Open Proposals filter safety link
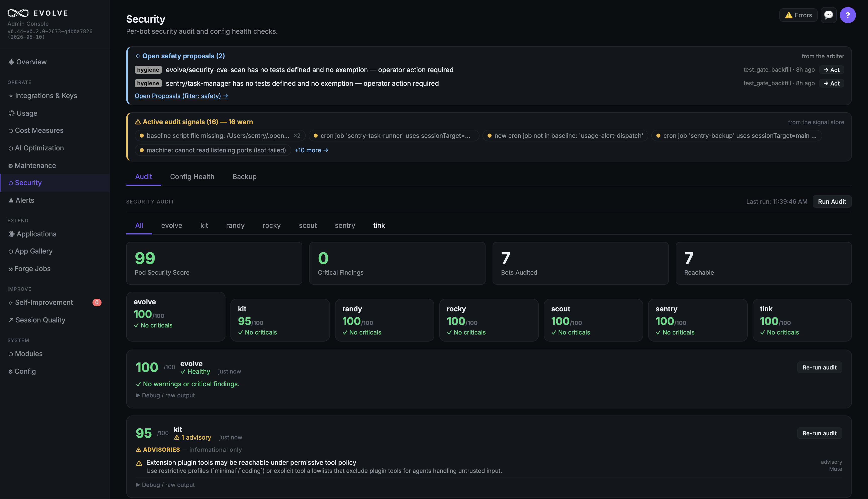Image resolution: width=868 pixels, height=499 pixels. 181,96
